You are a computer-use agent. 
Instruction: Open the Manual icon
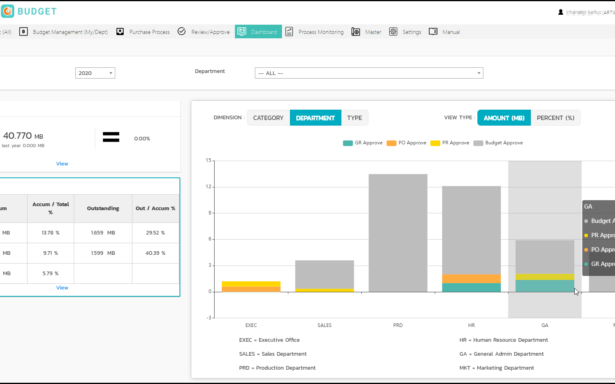(x=433, y=31)
